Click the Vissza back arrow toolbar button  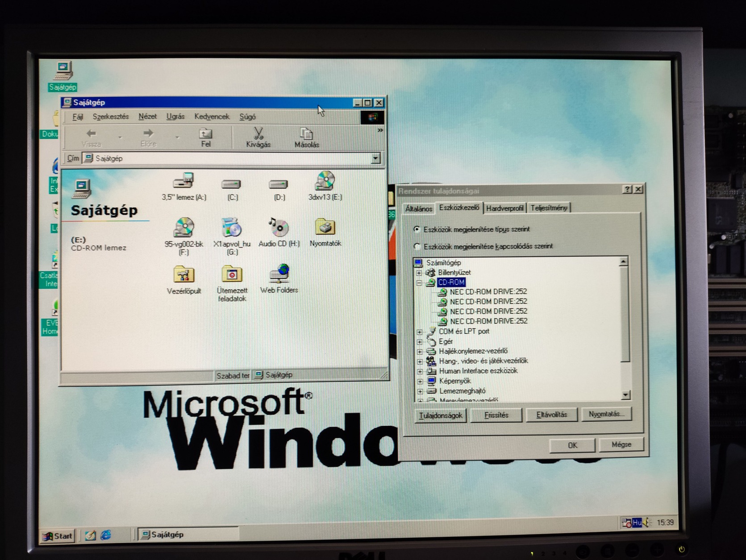[x=92, y=138]
